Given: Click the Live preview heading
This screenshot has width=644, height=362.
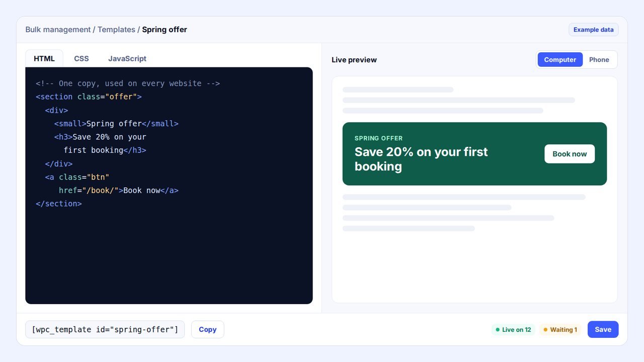Looking at the screenshot, I should click(354, 60).
